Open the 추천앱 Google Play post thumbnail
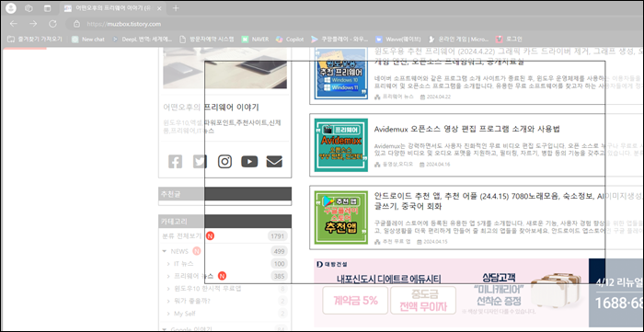Image resolution: width=644 pixels, height=332 pixels. coord(341,218)
